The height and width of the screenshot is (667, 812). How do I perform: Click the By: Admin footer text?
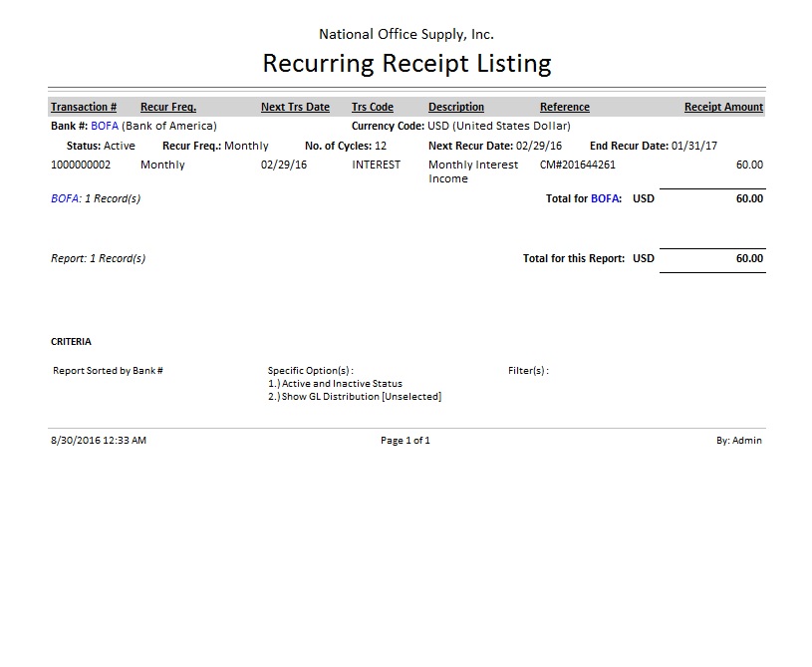[738, 440]
